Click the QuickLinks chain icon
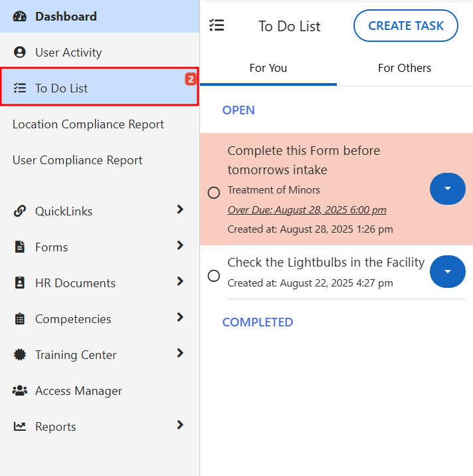This screenshot has width=473, height=476. (x=20, y=211)
